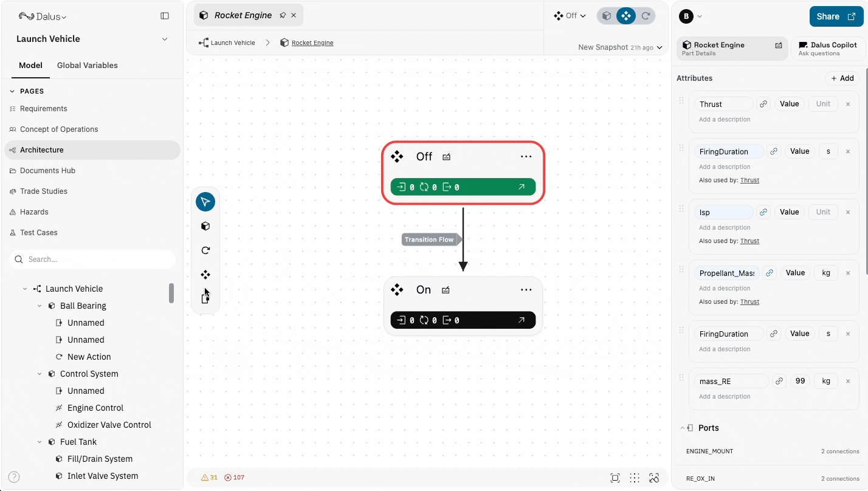The height and width of the screenshot is (491, 868).
Task: Click the edit icon beside Off state name
Action: (447, 157)
